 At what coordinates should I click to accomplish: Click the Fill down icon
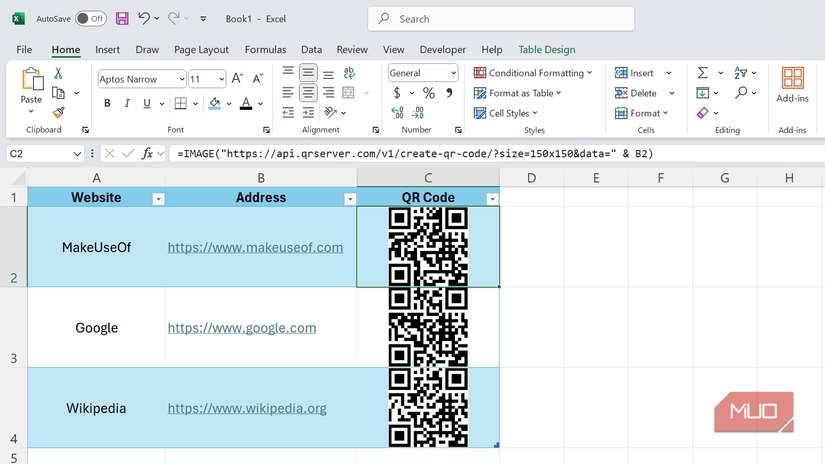pos(702,93)
